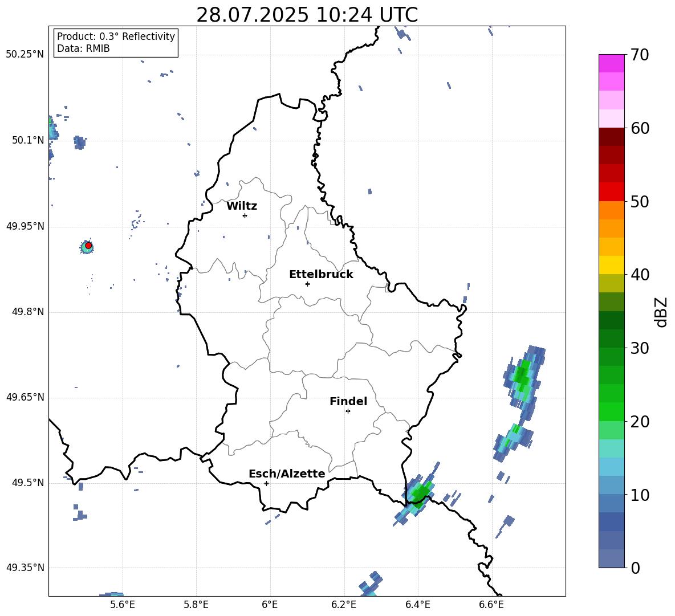Click the colorbar tick label 20

(x=639, y=422)
